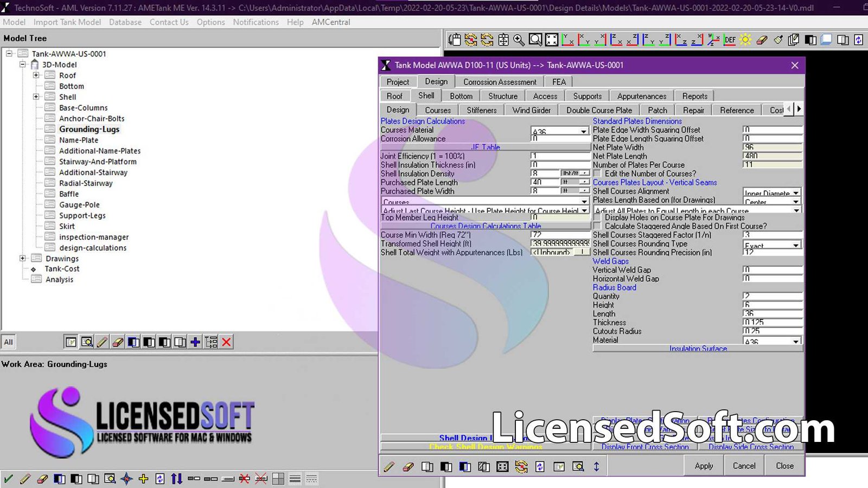The image size is (868, 488).
Task: Click the Vertical Weld Gap field
Action: pos(772,269)
